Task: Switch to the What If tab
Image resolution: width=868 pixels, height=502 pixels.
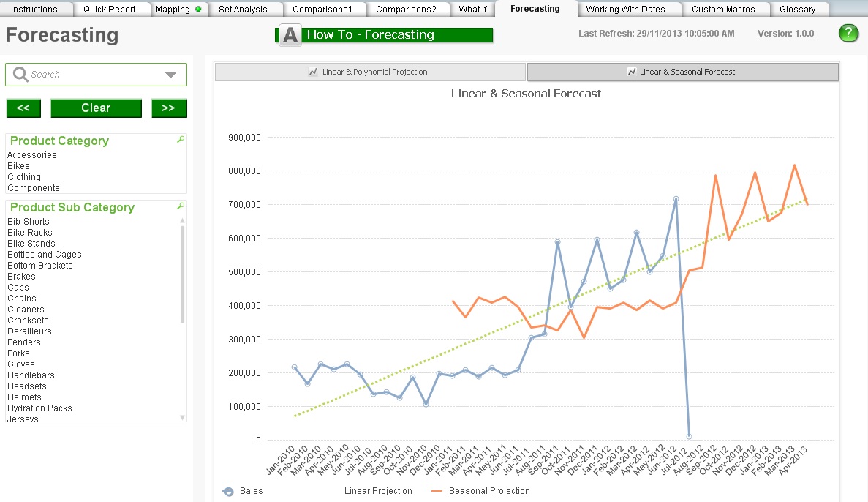Action: (x=472, y=10)
